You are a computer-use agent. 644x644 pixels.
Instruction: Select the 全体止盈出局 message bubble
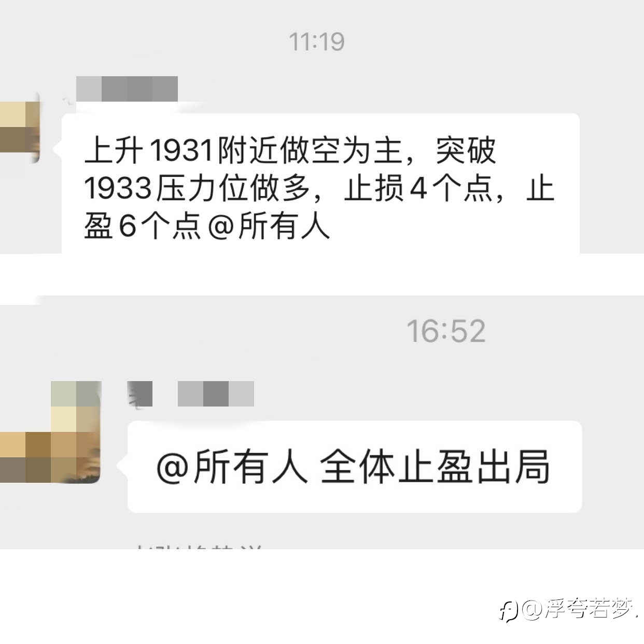(355, 467)
